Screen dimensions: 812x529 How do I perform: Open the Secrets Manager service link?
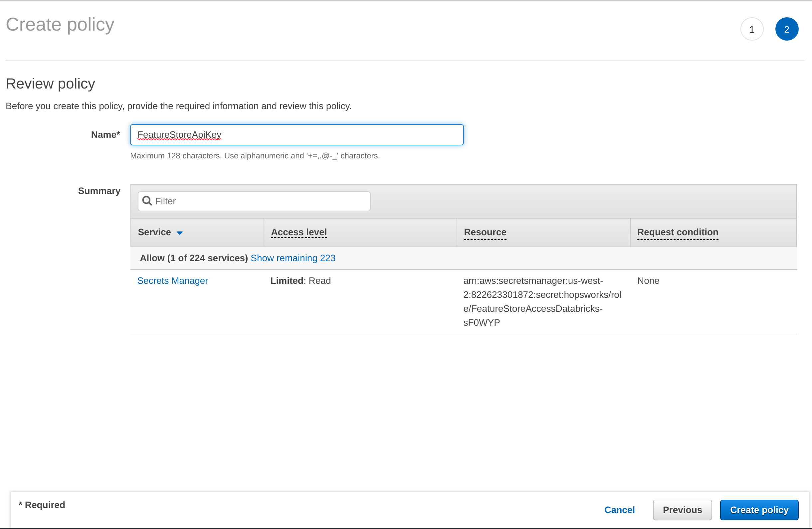[x=172, y=280]
